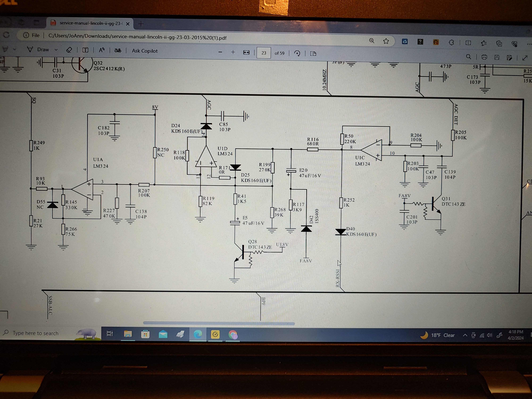
Task: Expand the Draw tool options dropdown
Action: pyautogui.click(x=56, y=50)
